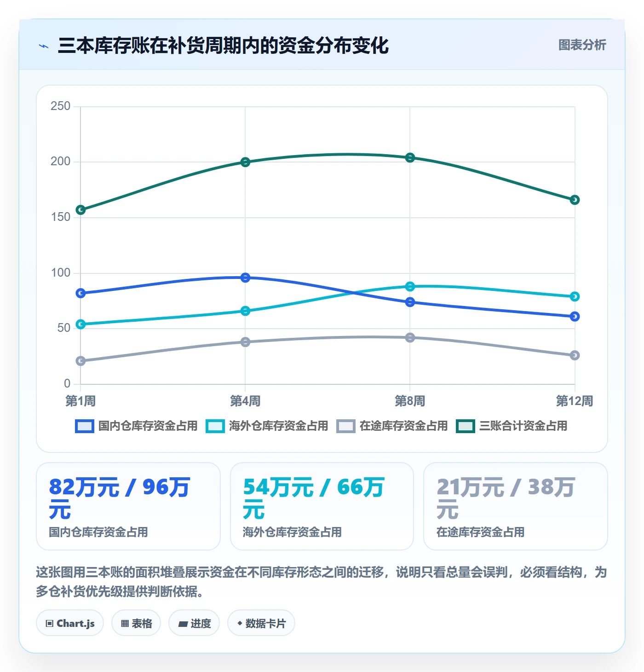Click the blue domestic line point at 第1周
This screenshot has width=644, height=672.
coord(80,293)
